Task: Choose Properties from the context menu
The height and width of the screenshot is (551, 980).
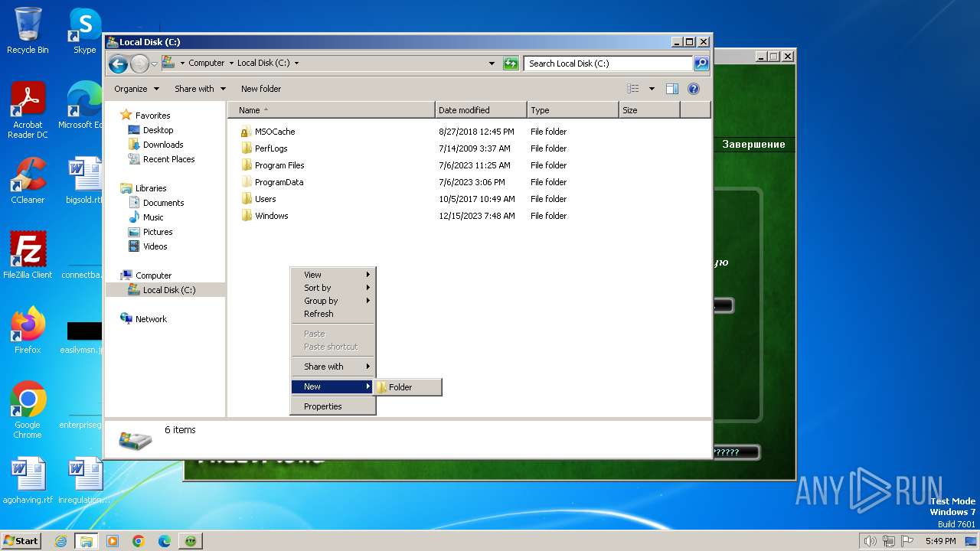Action: tap(333, 406)
